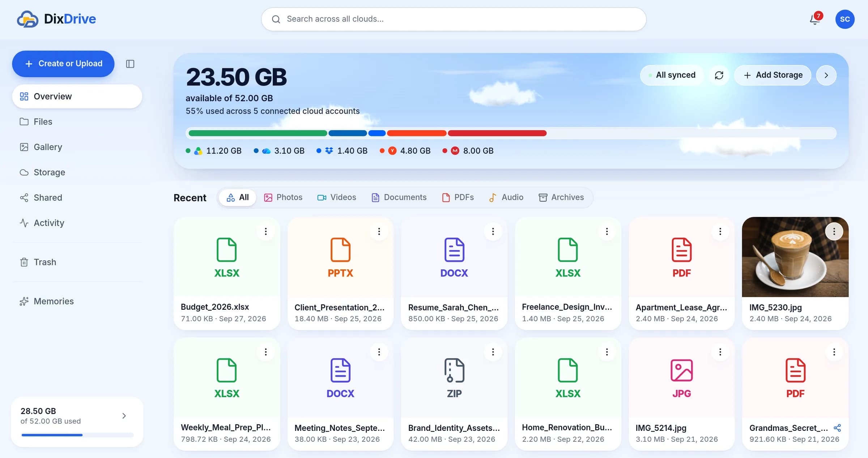Open menu for Apartment_Lease_Agr card
The image size is (868, 458).
click(x=720, y=231)
